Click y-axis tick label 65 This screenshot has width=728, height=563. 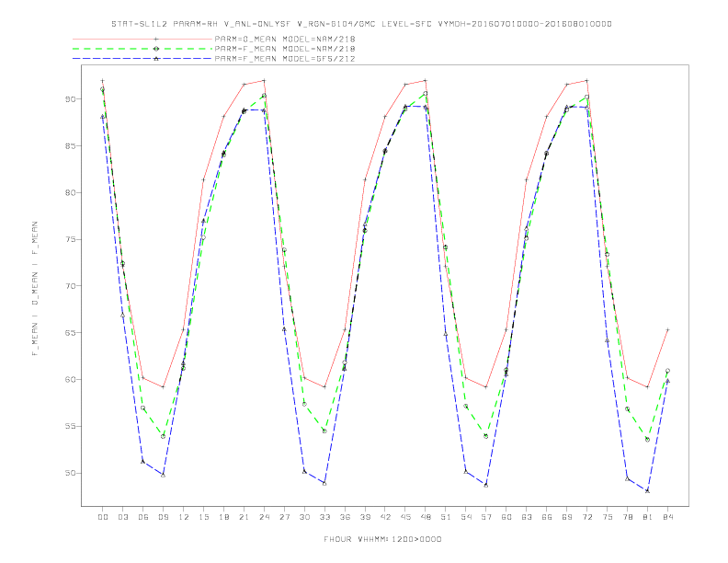(71, 333)
